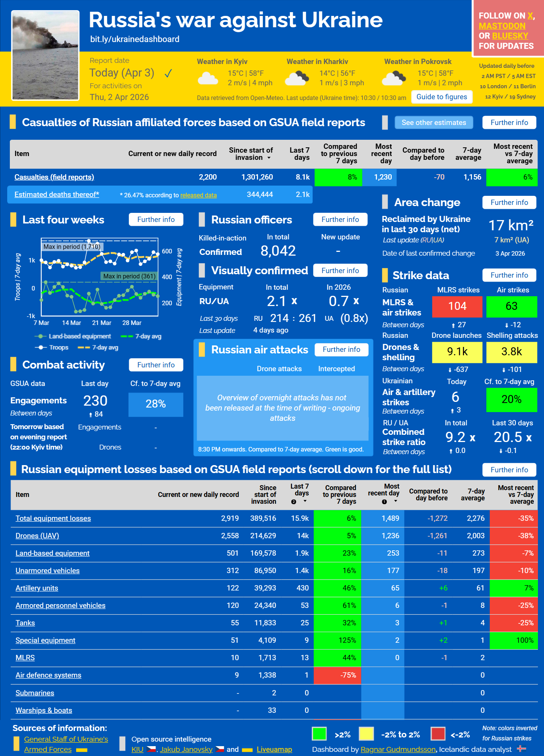Click the Kharkiv weather dark cloud icon
Screen dimensions: 544x756
point(296,78)
